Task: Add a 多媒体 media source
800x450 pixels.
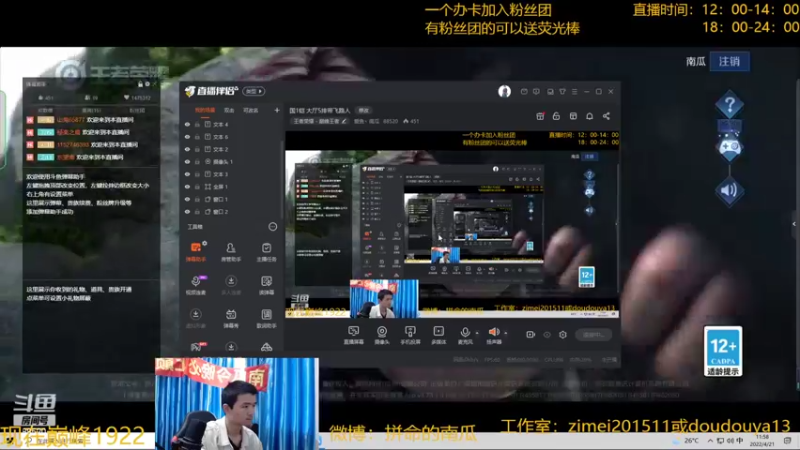Action: click(x=438, y=335)
